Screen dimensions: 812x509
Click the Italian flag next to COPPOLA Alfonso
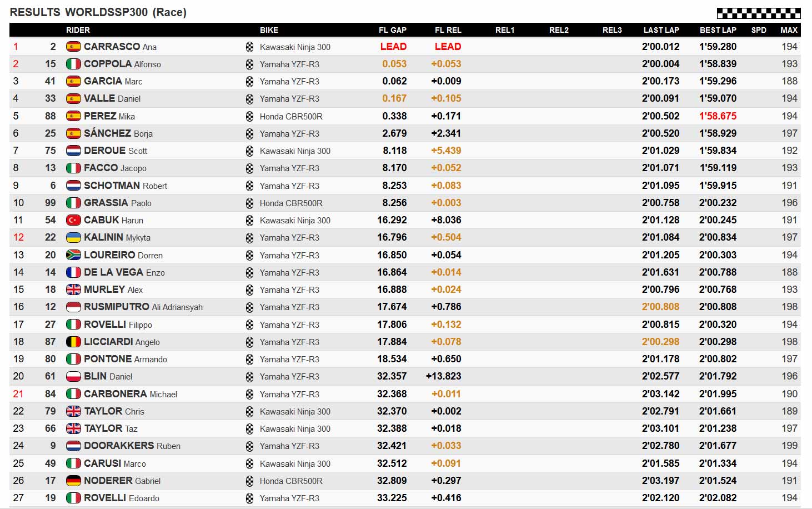(73, 64)
